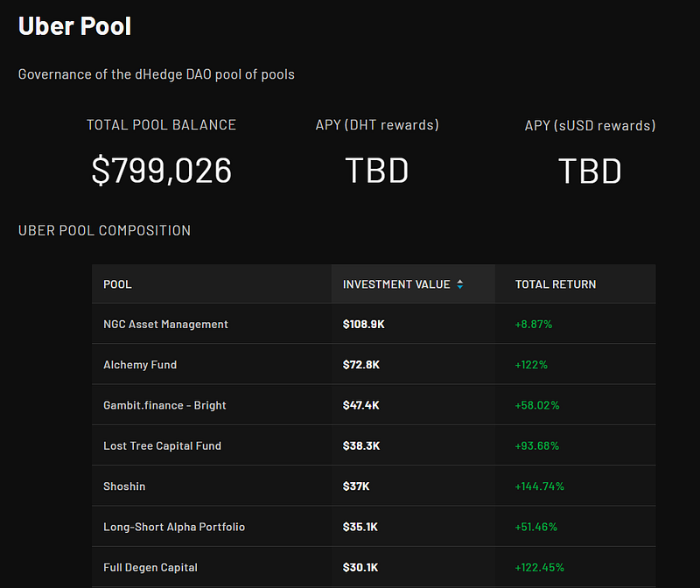Click the +144.74% total return

540,486
